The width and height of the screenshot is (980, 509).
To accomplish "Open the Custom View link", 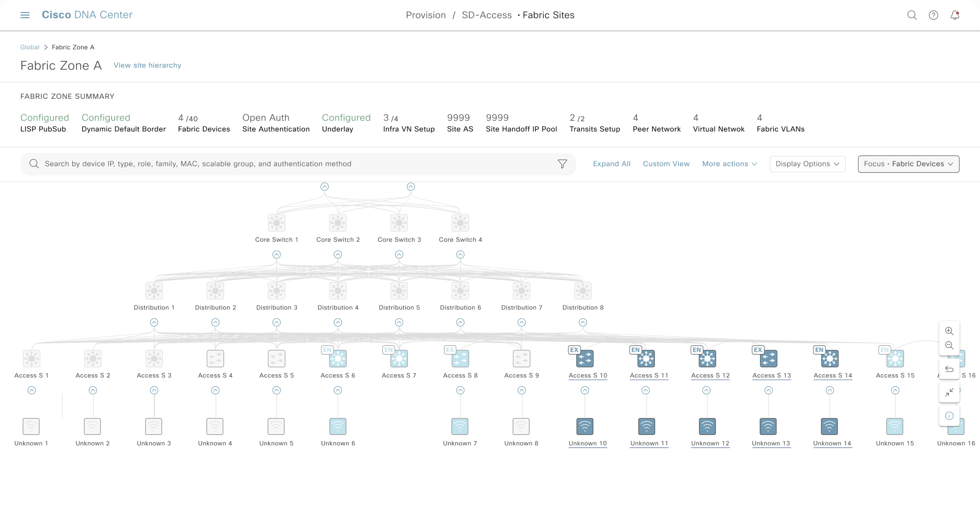I will pos(666,164).
